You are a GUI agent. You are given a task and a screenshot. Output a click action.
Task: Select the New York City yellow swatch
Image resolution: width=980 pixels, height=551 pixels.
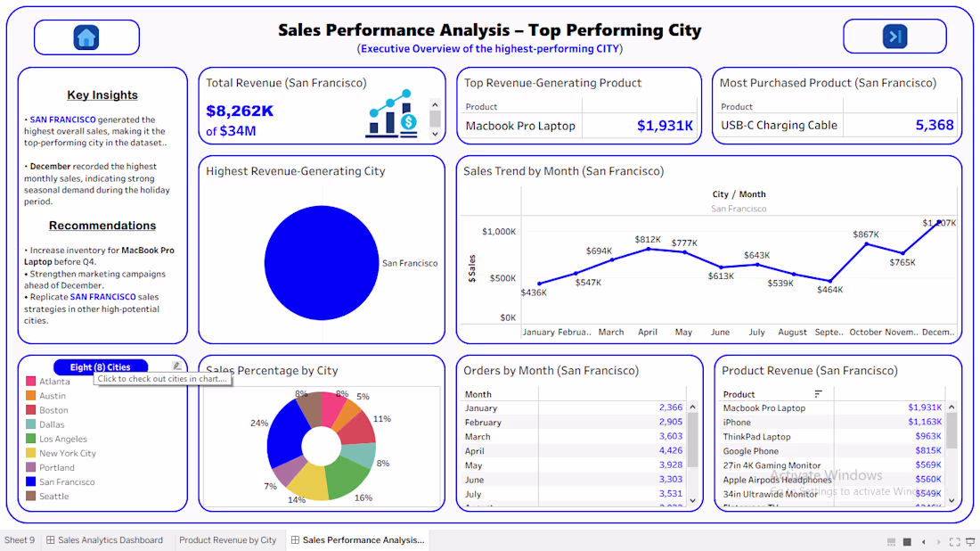[x=30, y=454]
